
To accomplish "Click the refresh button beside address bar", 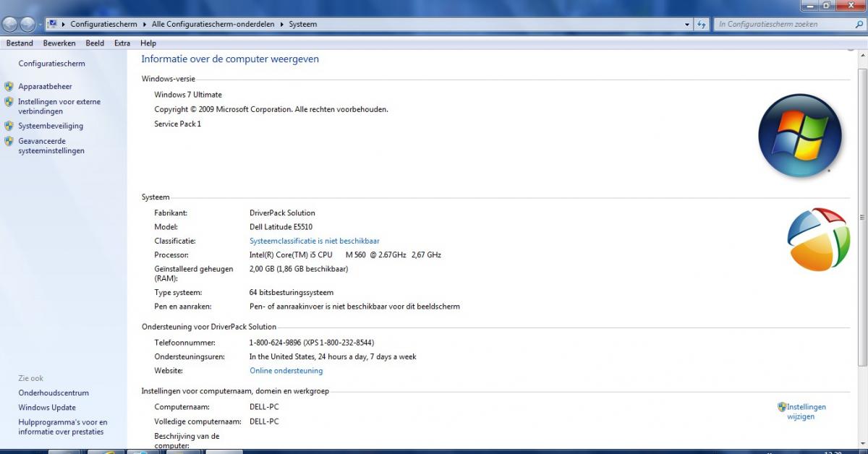I will pos(702,24).
